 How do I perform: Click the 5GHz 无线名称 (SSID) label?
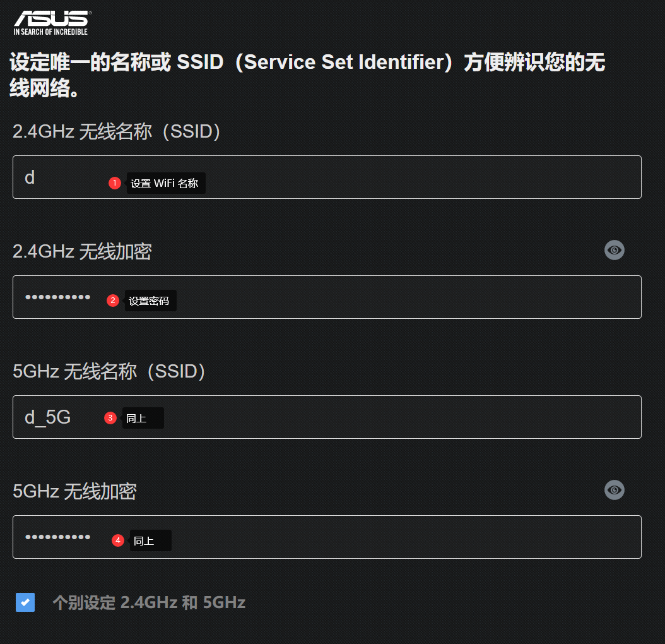tap(109, 371)
